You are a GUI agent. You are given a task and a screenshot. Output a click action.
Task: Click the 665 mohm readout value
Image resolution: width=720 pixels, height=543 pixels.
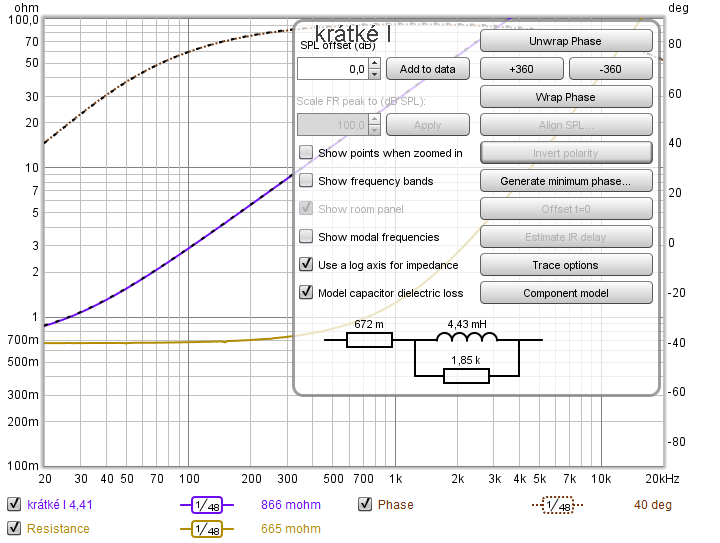click(291, 529)
